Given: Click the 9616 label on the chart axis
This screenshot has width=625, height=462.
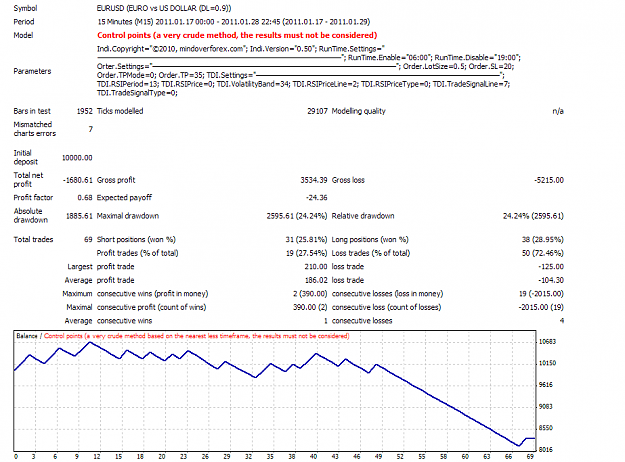Looking at the screenshot, I should coord(546,384).
